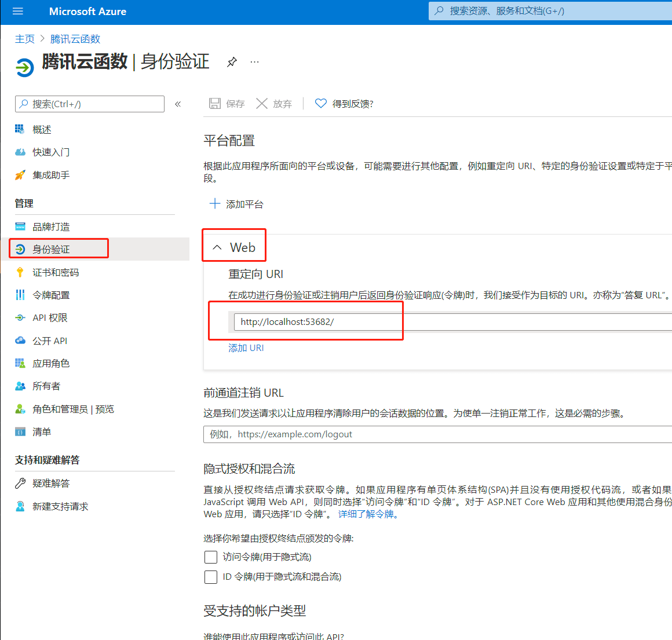The image size is (672, 640).
Task: Check 访问令牌(用于隐式流) checkbox
Action: click(x=211, y=557)
